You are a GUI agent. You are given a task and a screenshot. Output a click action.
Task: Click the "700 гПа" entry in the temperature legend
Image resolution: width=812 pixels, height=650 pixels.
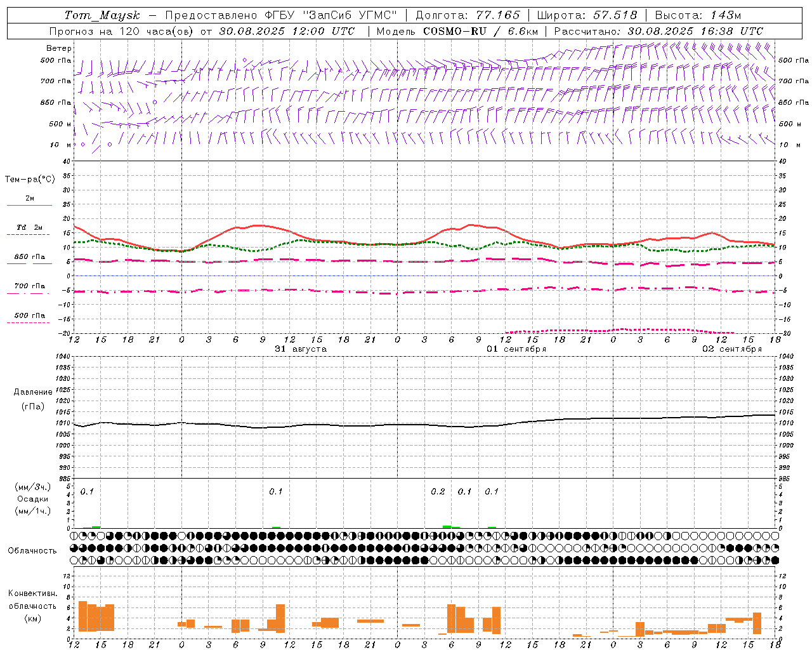tap(30, 286)
